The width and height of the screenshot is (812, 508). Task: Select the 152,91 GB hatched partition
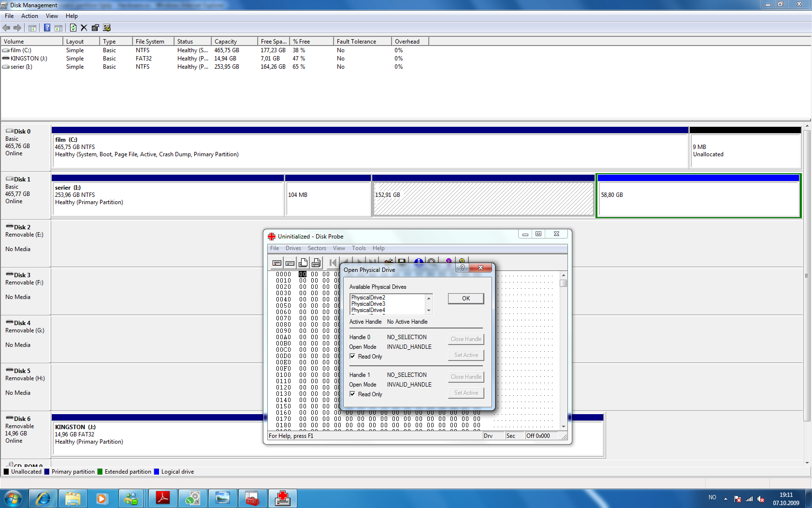(483, 195)
